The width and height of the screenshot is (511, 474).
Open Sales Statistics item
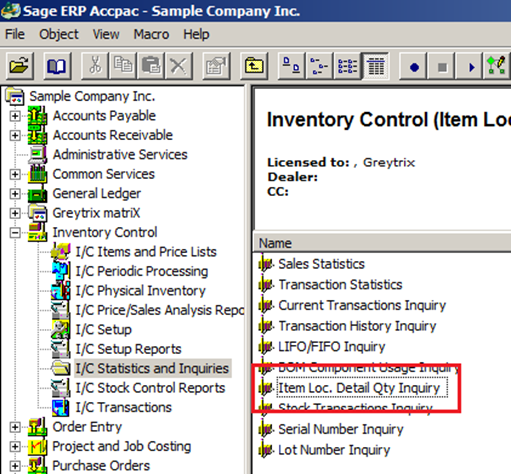tap(321, 264)
